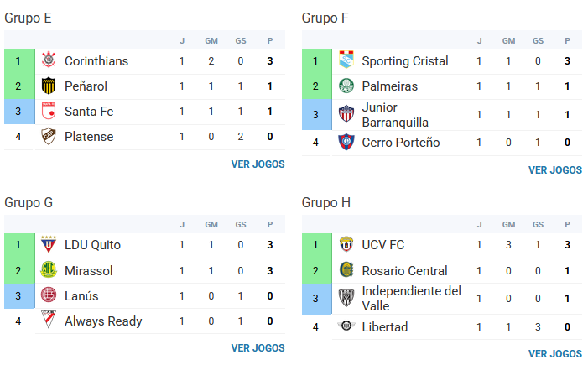Click the Sporting Cristal crest icon
The width and height of the screenshot is (588, 365).
(x=346, y=60)
